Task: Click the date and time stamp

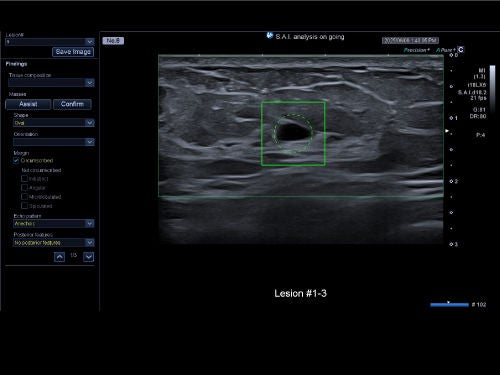Action: click(410, 40)
